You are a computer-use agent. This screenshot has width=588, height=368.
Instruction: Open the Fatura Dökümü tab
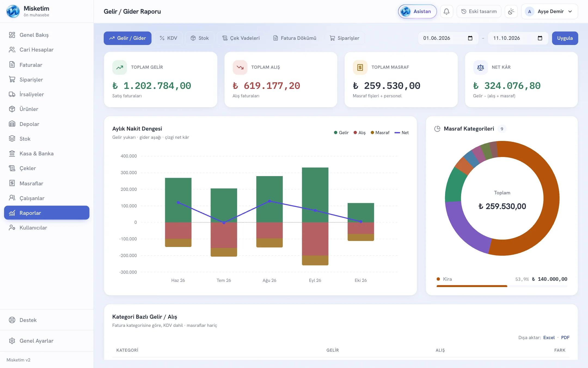point(295,38)
